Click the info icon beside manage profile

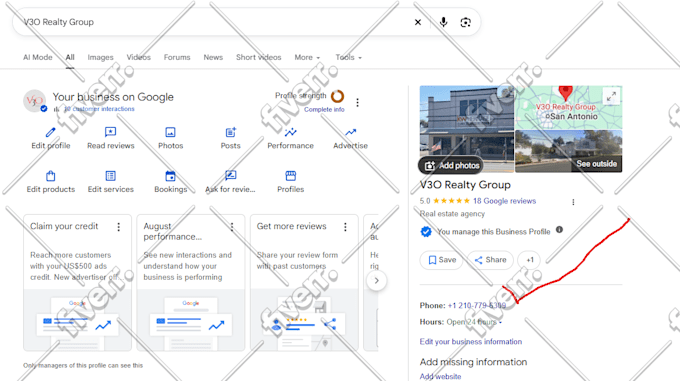click(559, 230)
